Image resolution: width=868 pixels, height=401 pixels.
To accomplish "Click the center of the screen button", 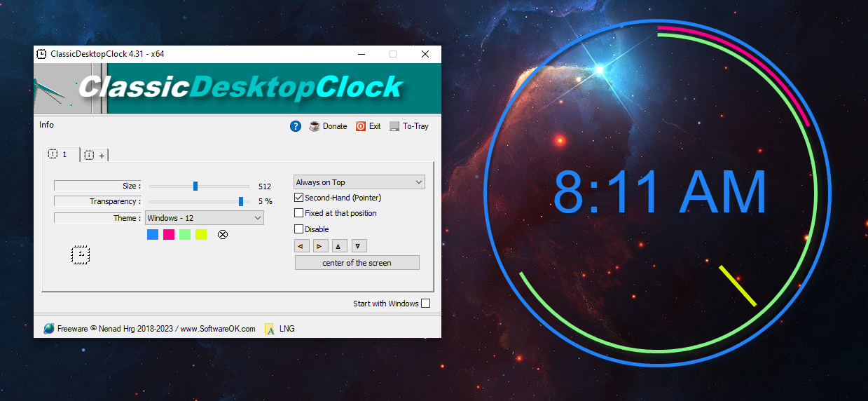I will (x=357, y=263).
